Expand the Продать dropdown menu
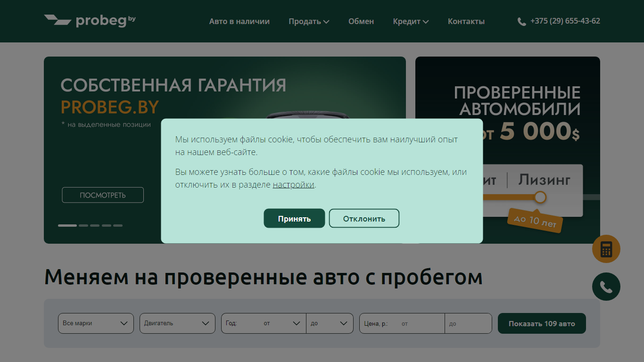644x362 pixels. [309, 21]
